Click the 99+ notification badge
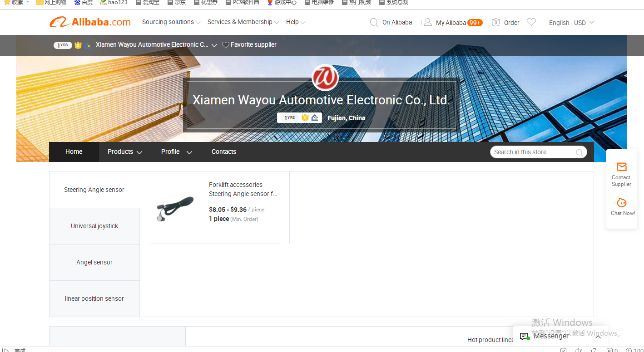This screenshot has width=644, height=352. [x=475, y=23]
